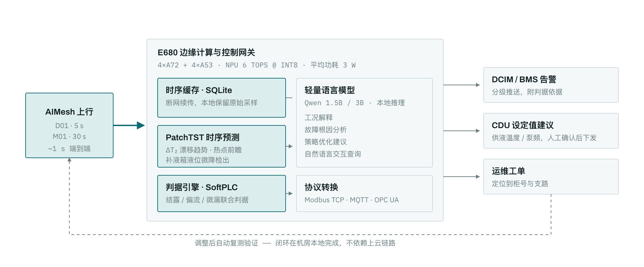The image size is (644, 267).
Task: Click the 4×A72 + 4×A53 spec line
Action: click(256, 65)
